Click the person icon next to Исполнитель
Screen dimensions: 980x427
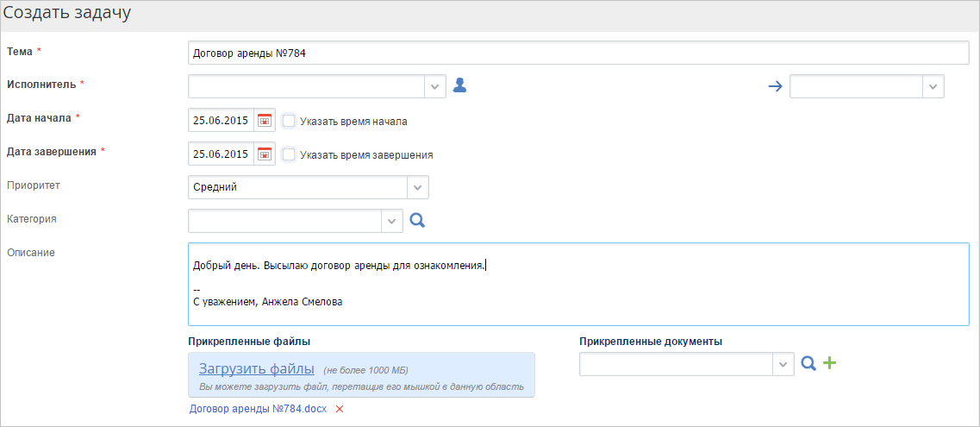(460, 85)
